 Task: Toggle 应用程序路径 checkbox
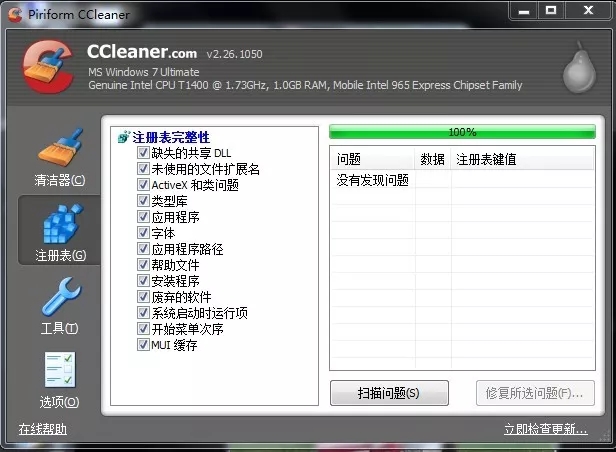point(143,249)
